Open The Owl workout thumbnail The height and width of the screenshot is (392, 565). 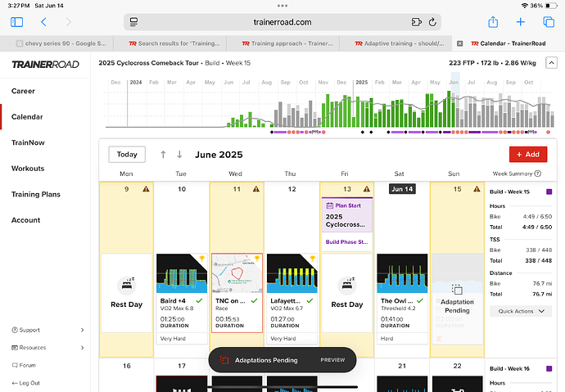(402, 273)
